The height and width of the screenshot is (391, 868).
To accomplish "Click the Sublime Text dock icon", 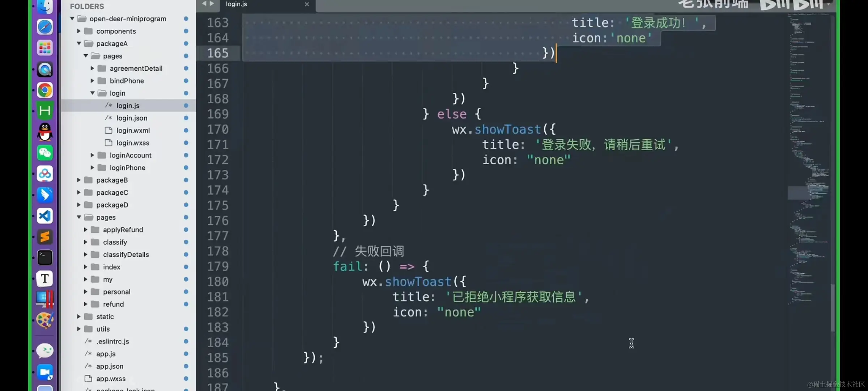I will [x=45, y=237].
